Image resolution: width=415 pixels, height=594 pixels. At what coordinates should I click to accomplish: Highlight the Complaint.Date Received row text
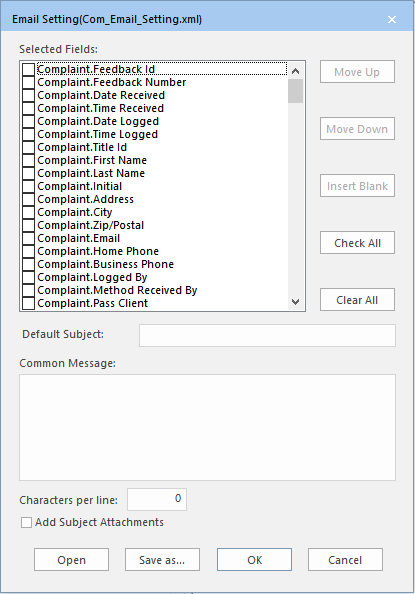coord(101,95)
